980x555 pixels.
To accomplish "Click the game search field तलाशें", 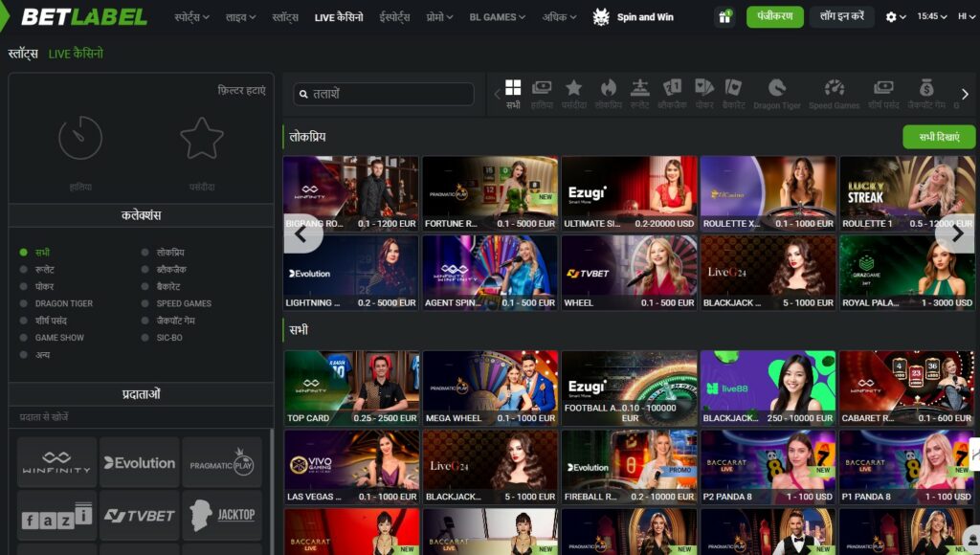I will [384, 95].
